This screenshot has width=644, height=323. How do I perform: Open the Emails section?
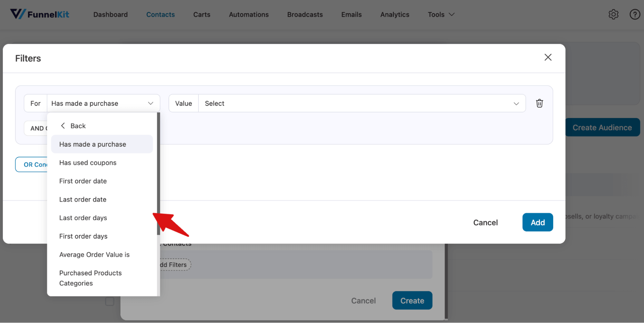tap(351, 14)
